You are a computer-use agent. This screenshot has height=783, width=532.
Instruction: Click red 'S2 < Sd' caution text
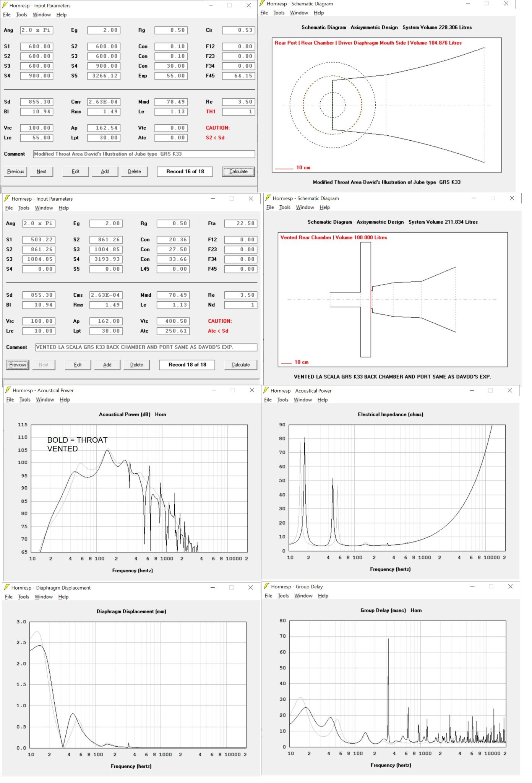tap(215, 138)
